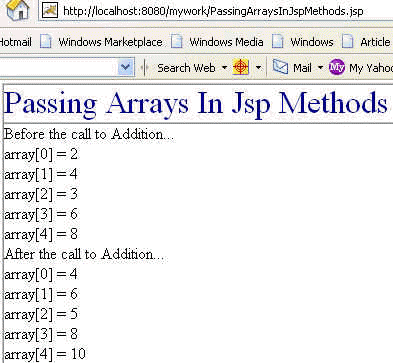The width and height of the screenshot is (393, 363).
Task: Click the 'array[2] = 3' line
Action: (x=41, y=194)
